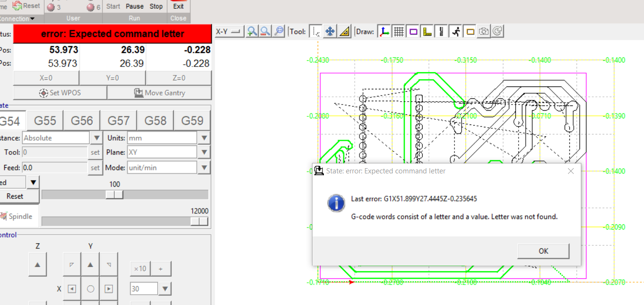
Task: Open the jog step 30 dropdown
Action: click(165, 288)
